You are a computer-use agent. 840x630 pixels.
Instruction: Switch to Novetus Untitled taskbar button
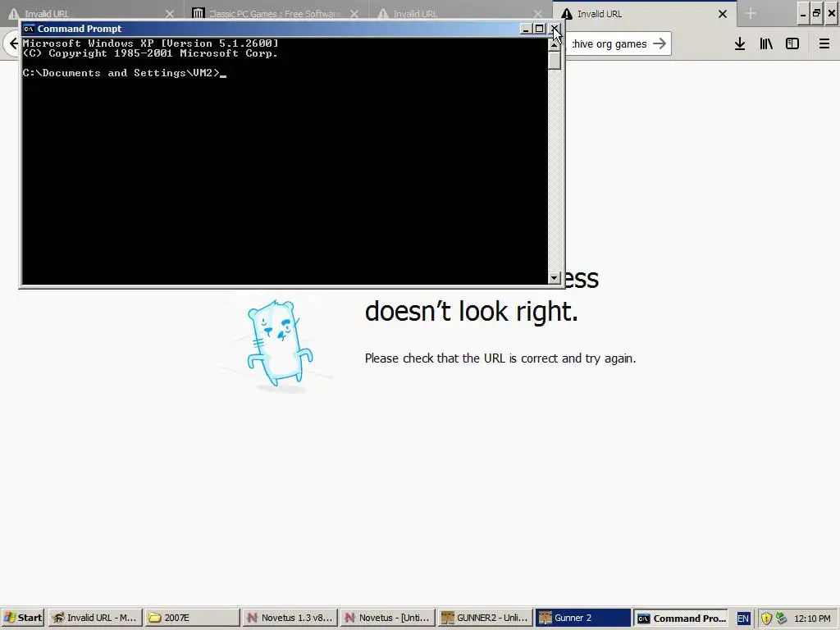[x=387, y=618]
